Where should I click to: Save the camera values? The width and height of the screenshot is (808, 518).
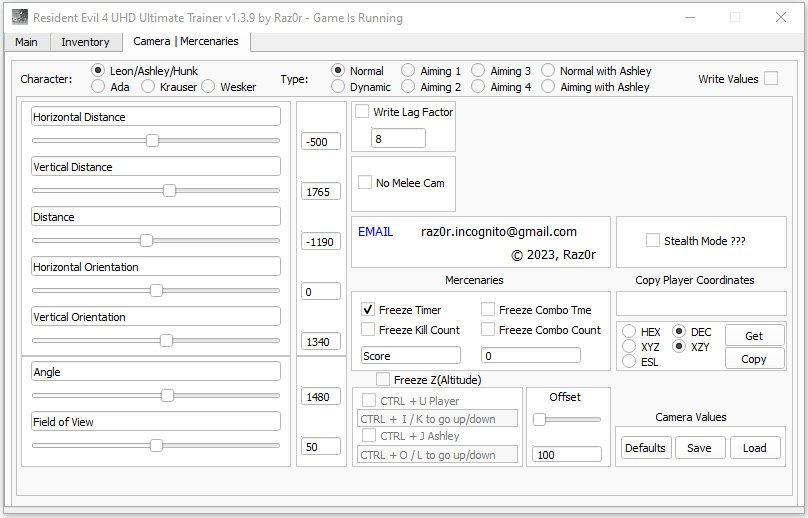point(700,447)
